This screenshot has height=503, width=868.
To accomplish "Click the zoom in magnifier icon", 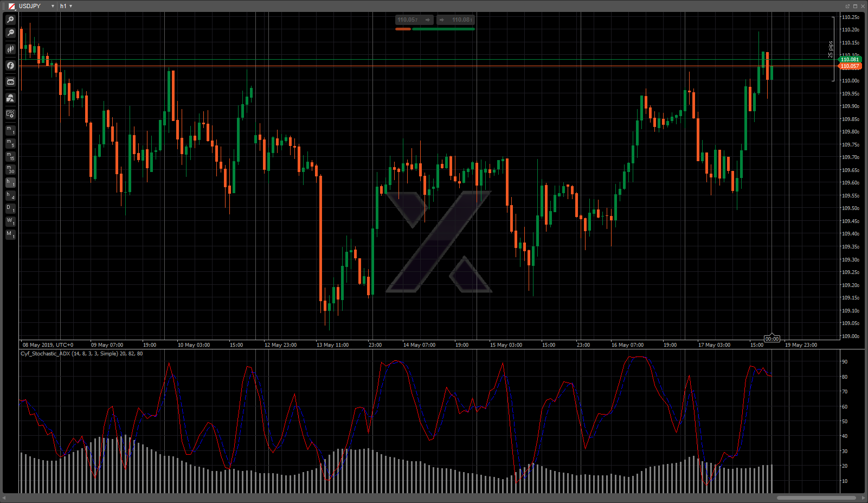I will [x=10, y=20].
